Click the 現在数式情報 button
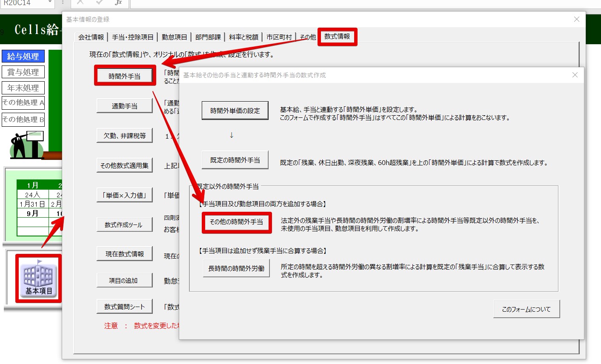Viewport: 601px width, 364px height. point(124,254)
